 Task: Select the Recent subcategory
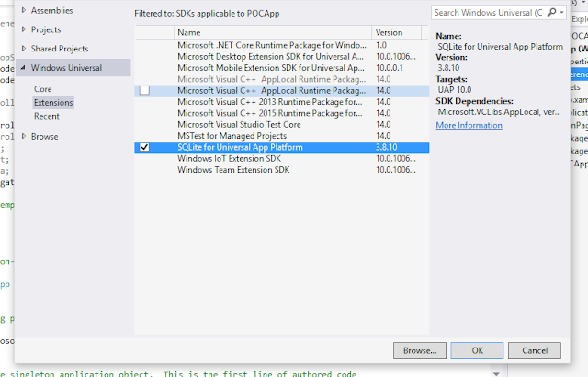coord(47,116)
